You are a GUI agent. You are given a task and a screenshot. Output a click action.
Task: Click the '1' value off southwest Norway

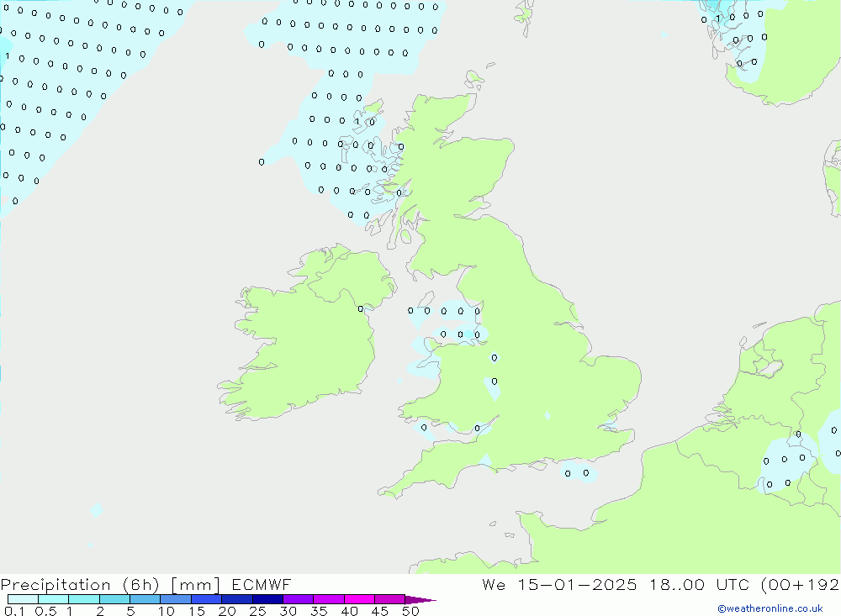click(x=718, y=18)
